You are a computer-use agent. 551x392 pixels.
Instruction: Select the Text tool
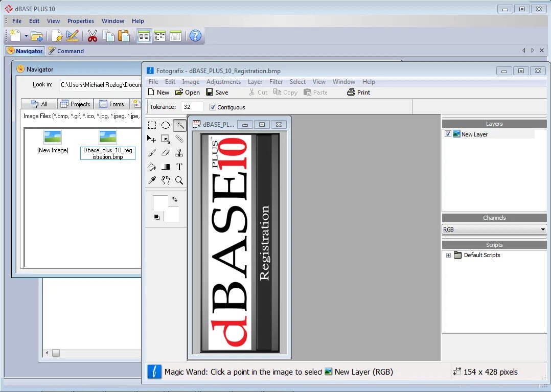(179, 167)
